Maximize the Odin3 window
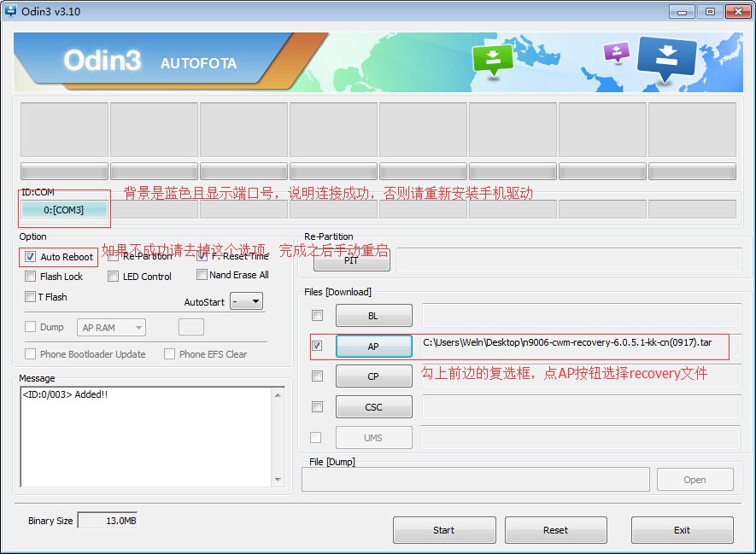 [x=710, y=12]
